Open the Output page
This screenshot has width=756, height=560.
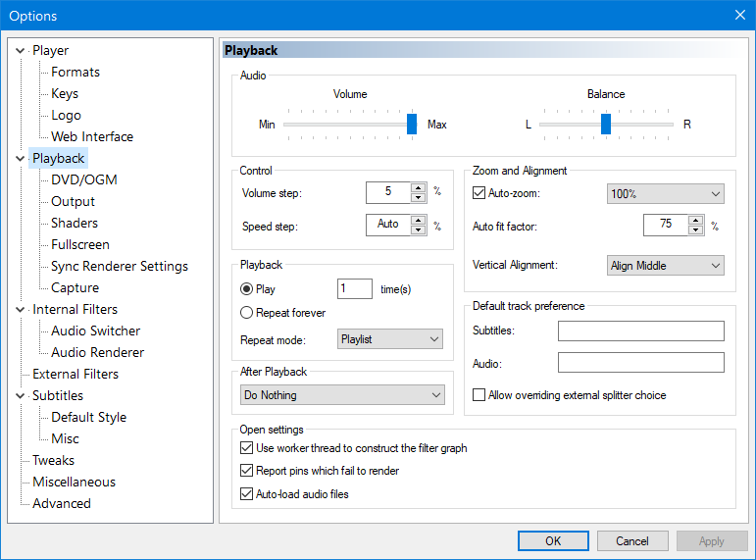(73, 202)
